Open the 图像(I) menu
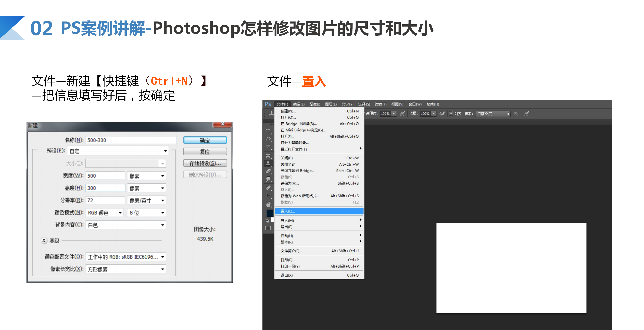 [x=315, y=104]
